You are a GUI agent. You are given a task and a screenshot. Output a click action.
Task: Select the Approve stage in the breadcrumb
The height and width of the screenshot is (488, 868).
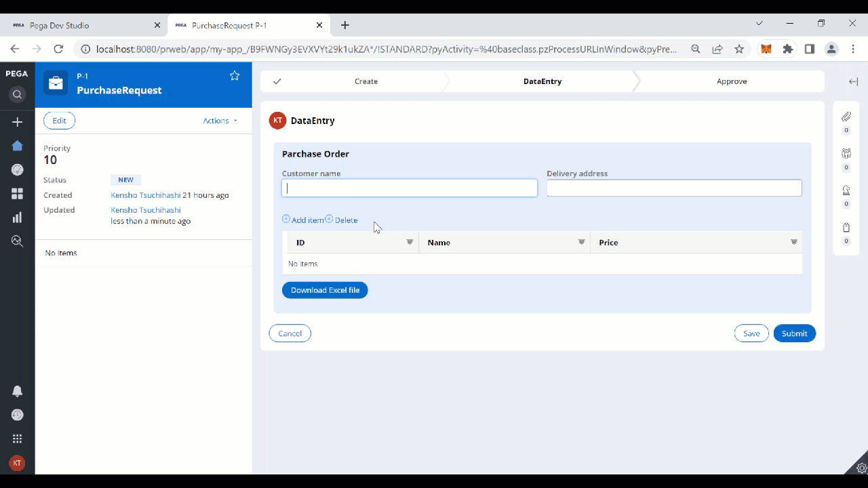click(732, 81)
